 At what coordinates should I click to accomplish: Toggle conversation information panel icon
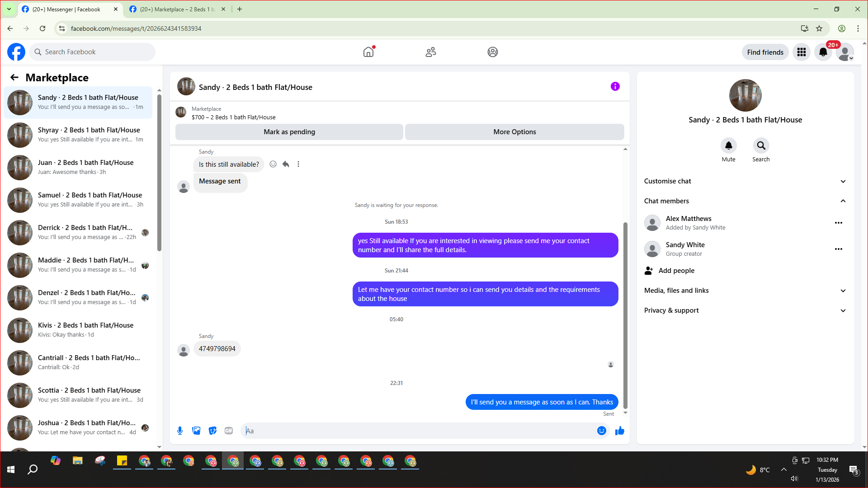pos(615,86)
